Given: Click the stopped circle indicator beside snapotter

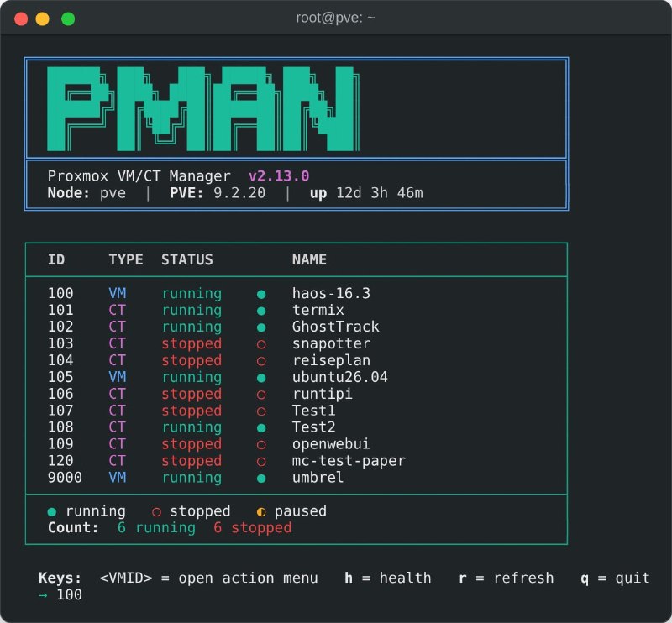Looking at the screenshot, I should (x=261, y=344).
